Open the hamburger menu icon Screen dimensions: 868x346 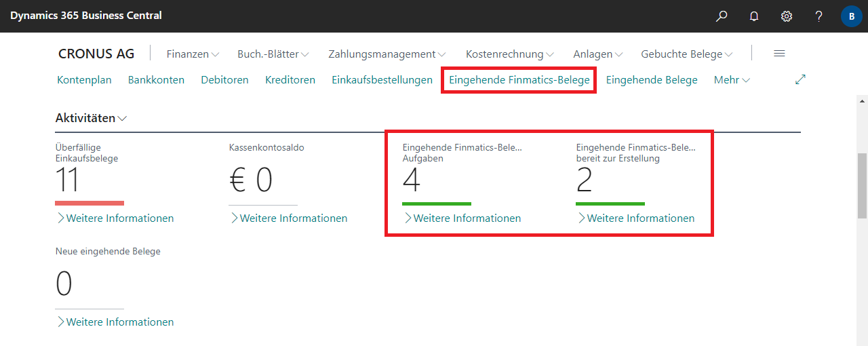point(779,54)
